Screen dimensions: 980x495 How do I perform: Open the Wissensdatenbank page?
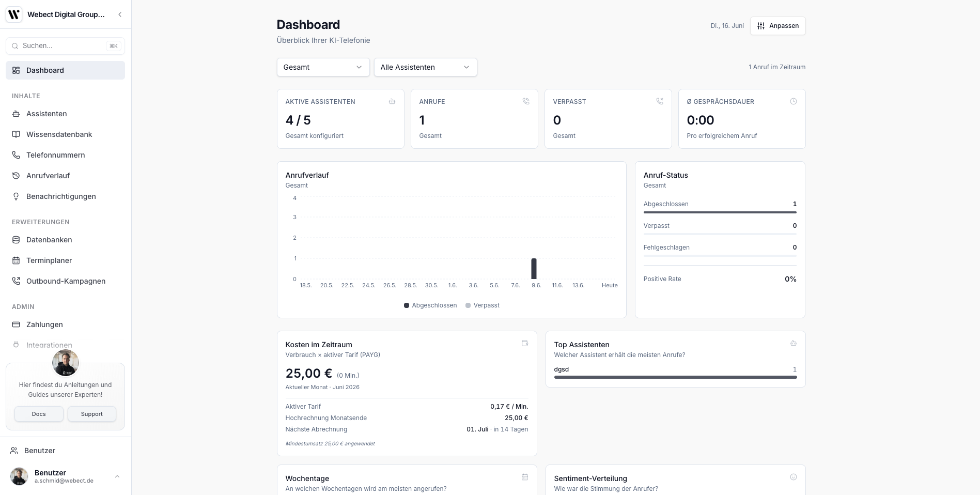click(65, 134)
